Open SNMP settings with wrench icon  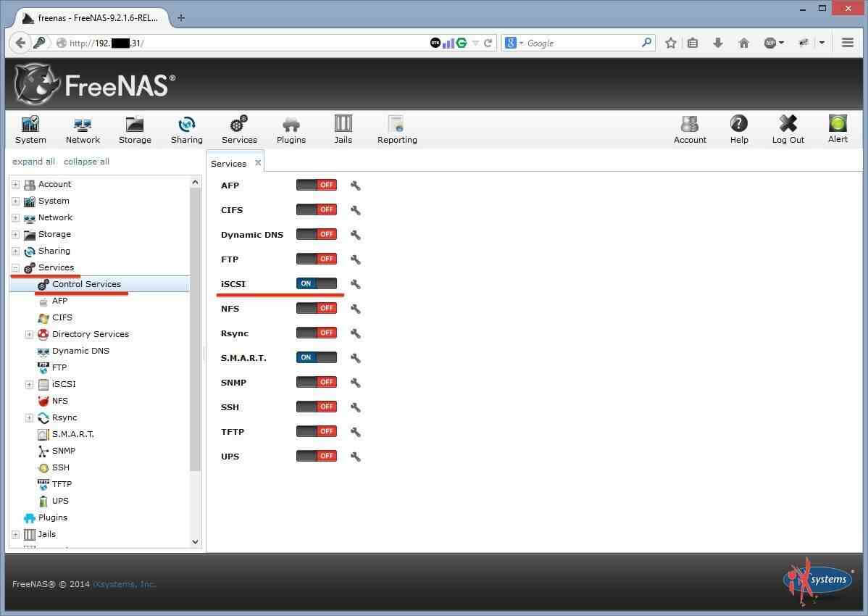point(356,383)
